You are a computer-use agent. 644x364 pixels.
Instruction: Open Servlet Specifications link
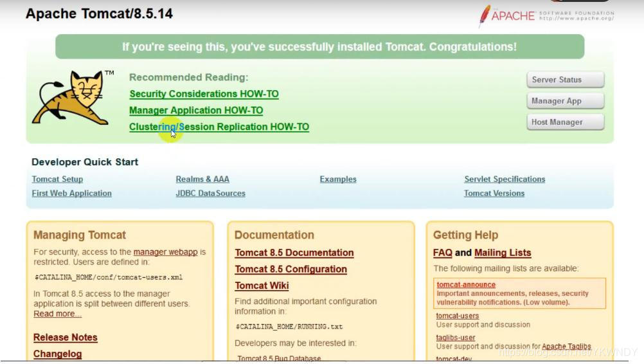click(505, 179)
